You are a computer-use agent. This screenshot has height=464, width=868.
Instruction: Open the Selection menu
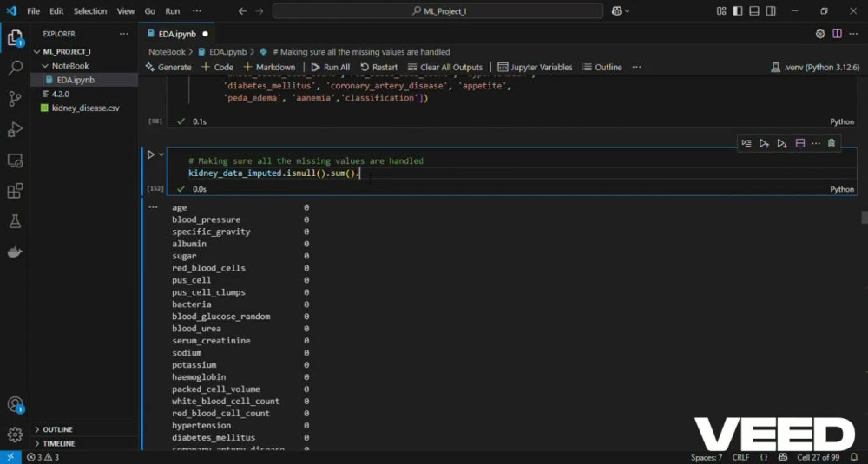pyautogui.click(x=89, y=11)
